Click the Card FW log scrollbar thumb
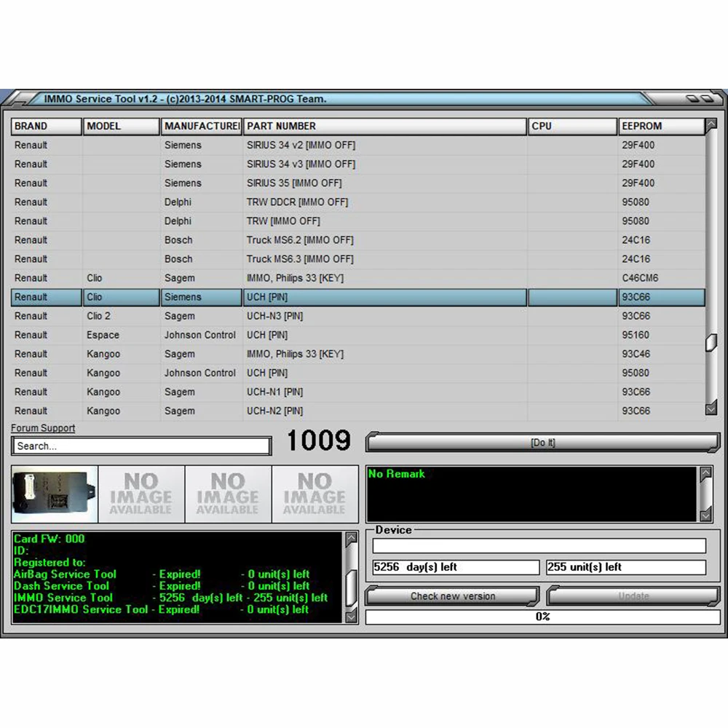 point(352,587)
